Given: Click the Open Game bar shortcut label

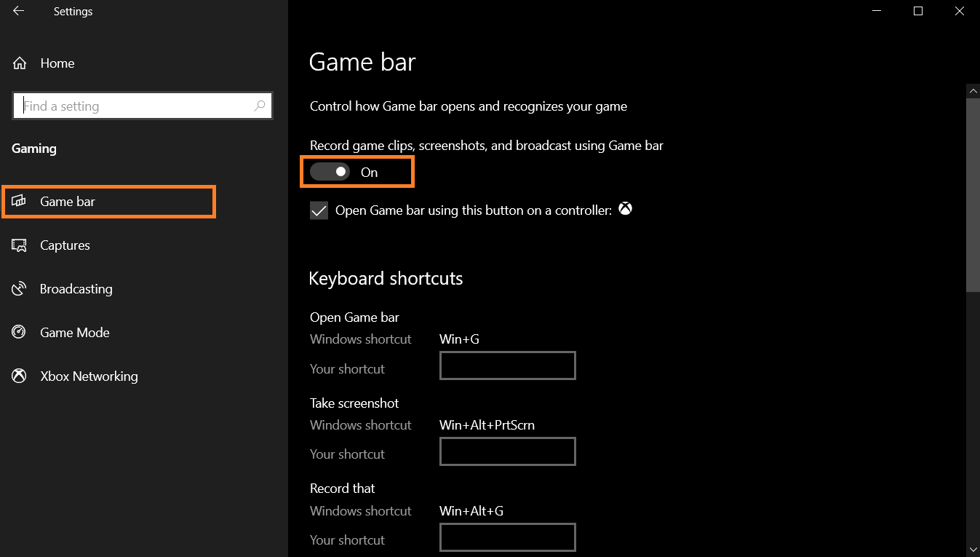Looking at the screenshot, I should [354, 317].
